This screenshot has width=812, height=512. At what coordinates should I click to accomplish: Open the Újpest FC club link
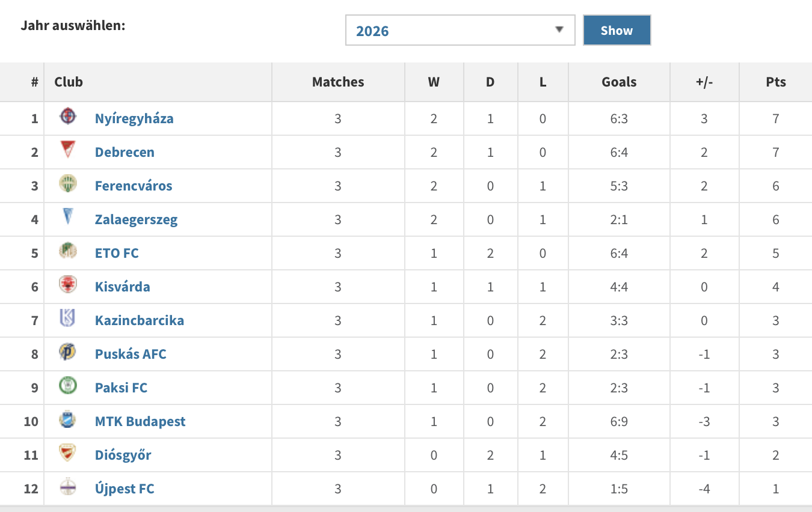coord(125,489)
